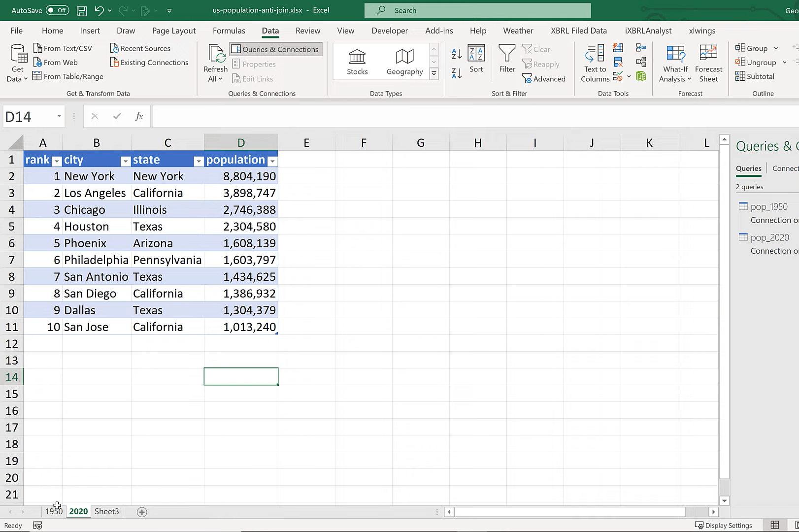This screenshot has height=532, width=799.
Task: Click into the Search box
Action: click(x=478, y=10)
